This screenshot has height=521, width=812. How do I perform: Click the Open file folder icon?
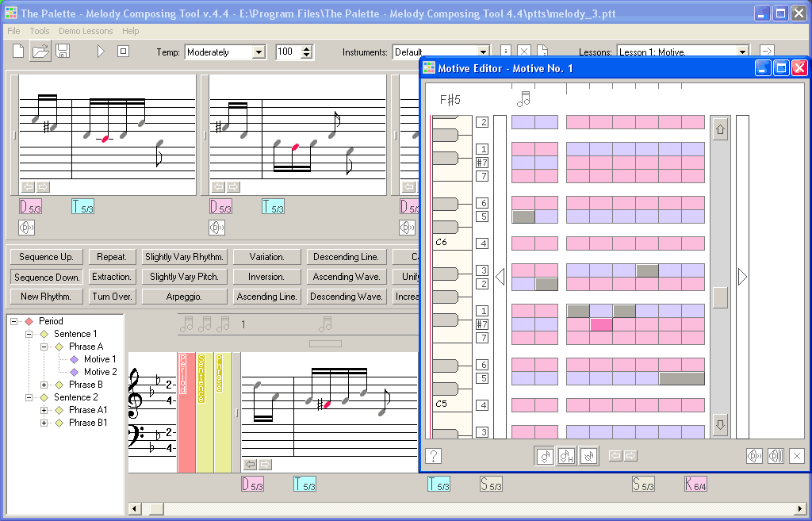click(x=40, y=52)
